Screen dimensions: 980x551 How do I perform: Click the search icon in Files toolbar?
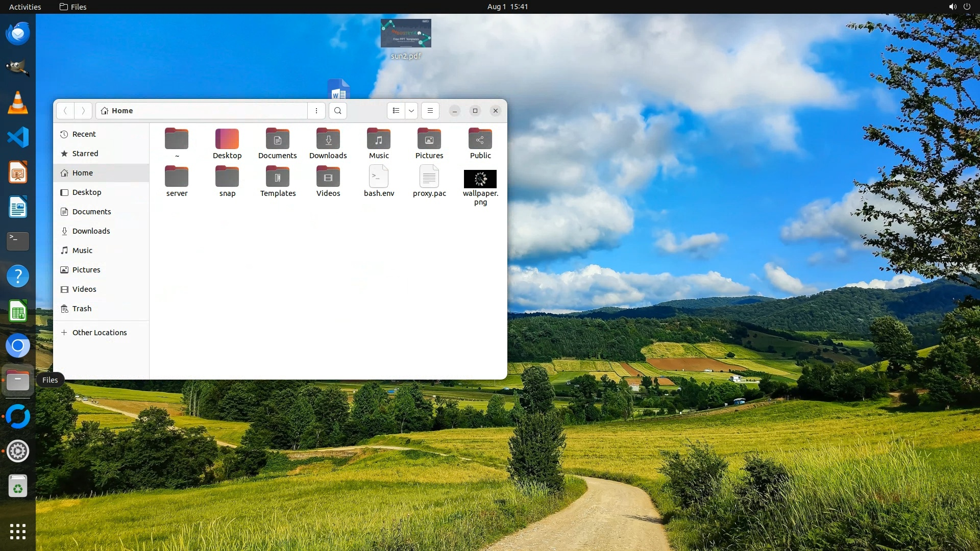[x=337, y=111]
